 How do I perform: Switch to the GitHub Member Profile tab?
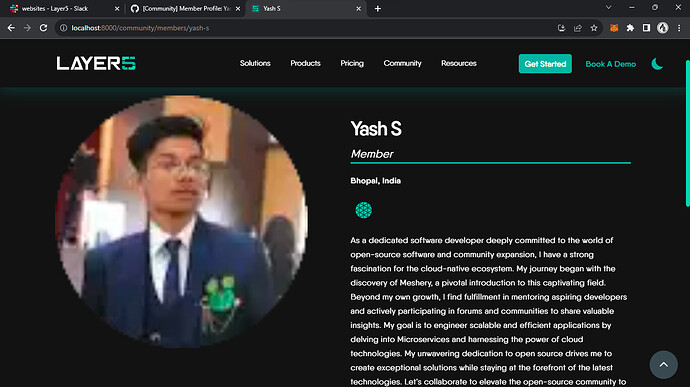[185, 8]
